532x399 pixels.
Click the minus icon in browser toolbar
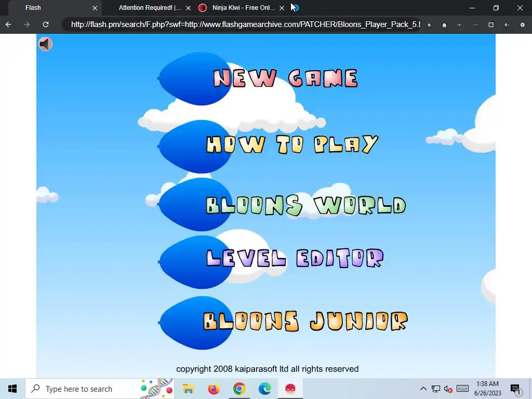tap(475, 25)
